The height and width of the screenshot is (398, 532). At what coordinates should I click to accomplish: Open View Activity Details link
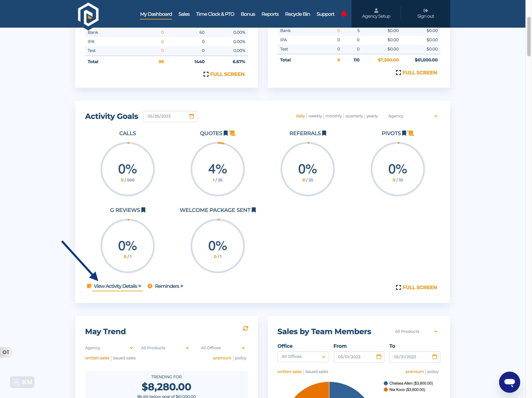point(117,286)
